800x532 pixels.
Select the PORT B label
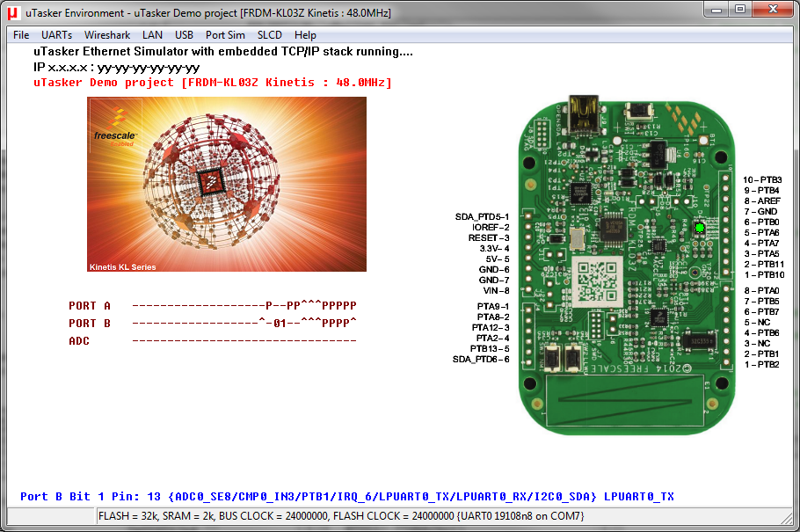click(90, 324)
